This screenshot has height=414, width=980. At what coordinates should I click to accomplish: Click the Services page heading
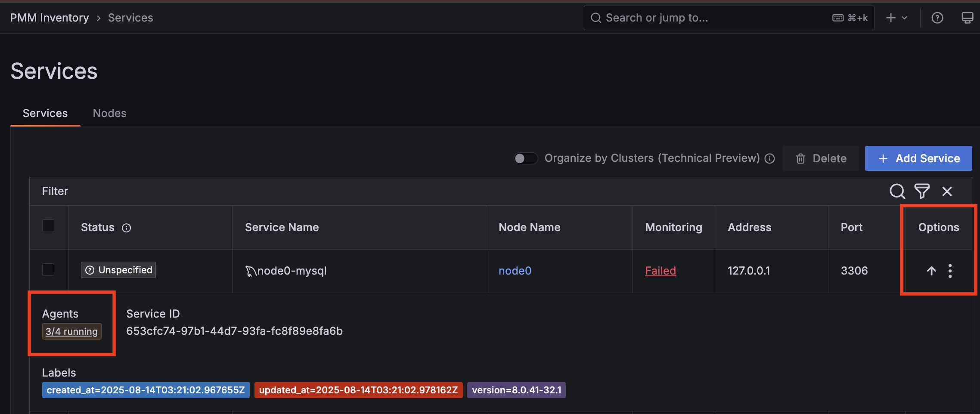click(x=54, y=71)
